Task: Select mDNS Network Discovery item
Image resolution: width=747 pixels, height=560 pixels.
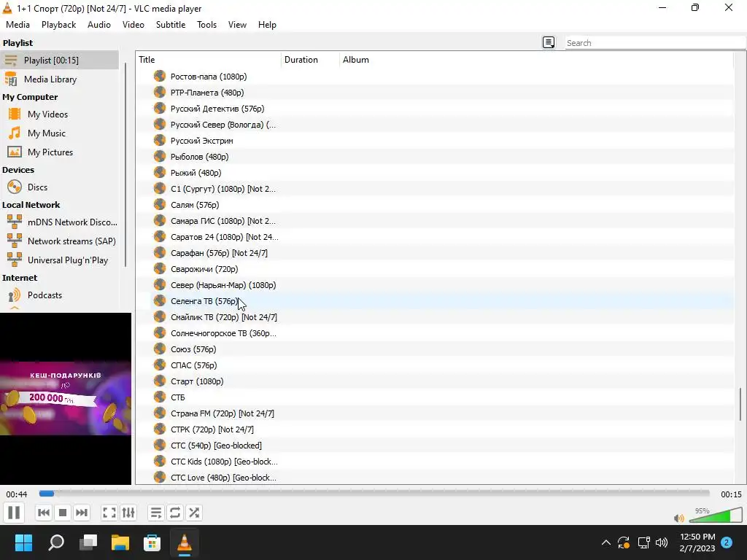Action: pyautogui.click(x=59, y=222)
